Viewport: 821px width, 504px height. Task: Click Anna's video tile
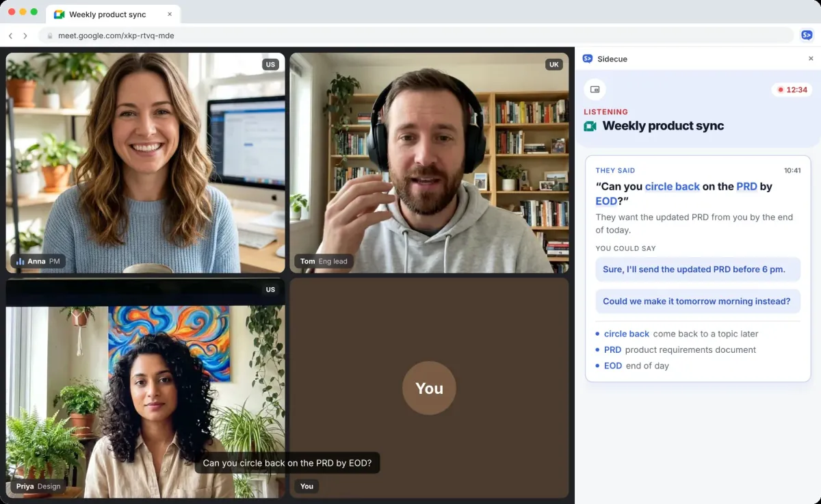point(146,163)
